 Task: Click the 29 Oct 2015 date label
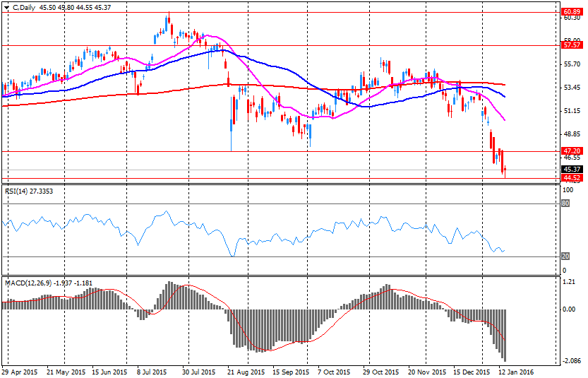[x=381, y=371]
